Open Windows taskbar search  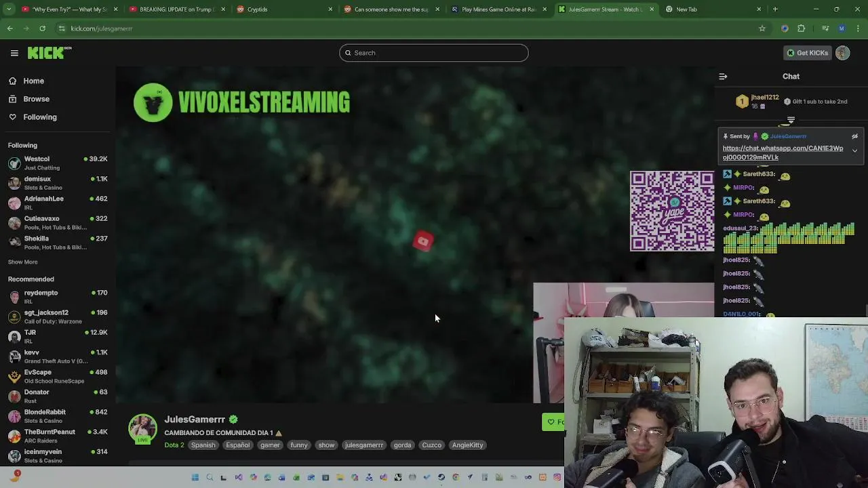pyautogui.click(x=210, y=477)
